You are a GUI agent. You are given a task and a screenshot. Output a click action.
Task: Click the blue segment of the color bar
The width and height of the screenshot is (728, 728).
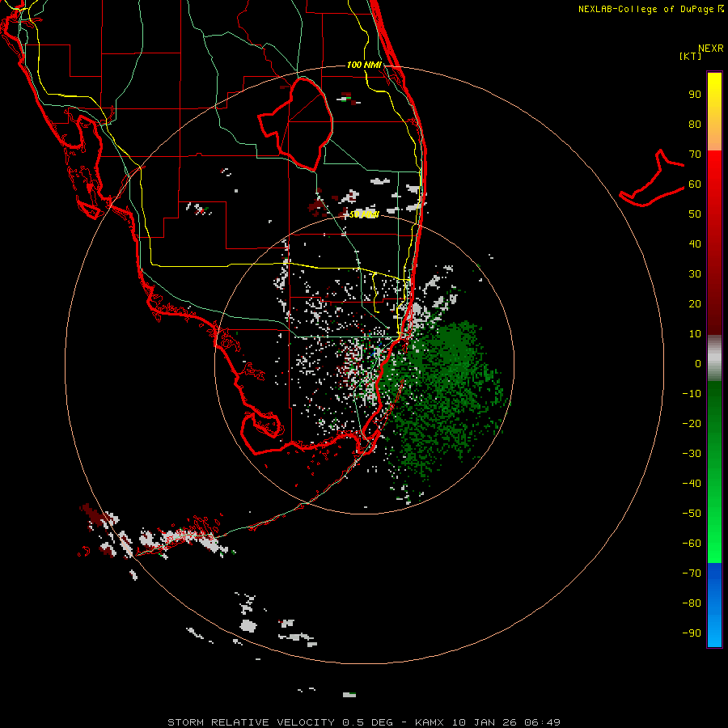[714, 605]
